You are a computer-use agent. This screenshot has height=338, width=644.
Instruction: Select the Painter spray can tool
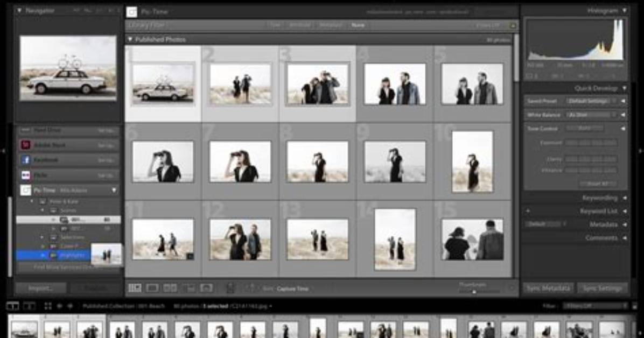click(230, 288)
